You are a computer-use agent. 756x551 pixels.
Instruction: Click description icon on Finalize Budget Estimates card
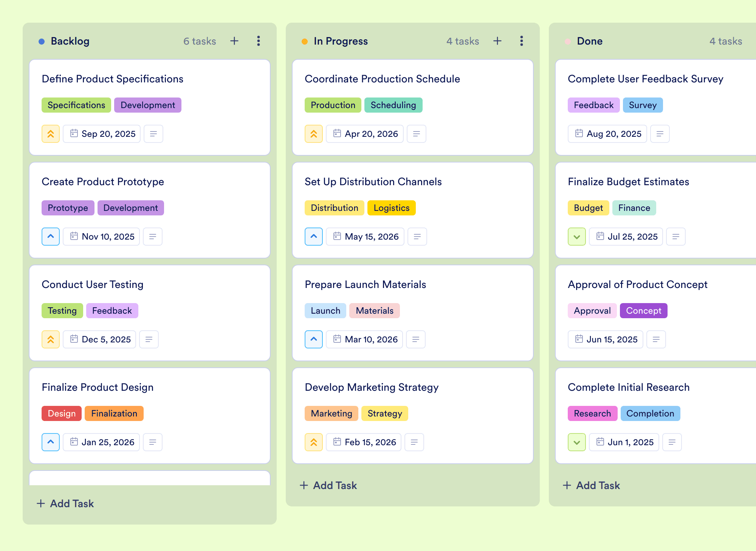tap(676, 237)
